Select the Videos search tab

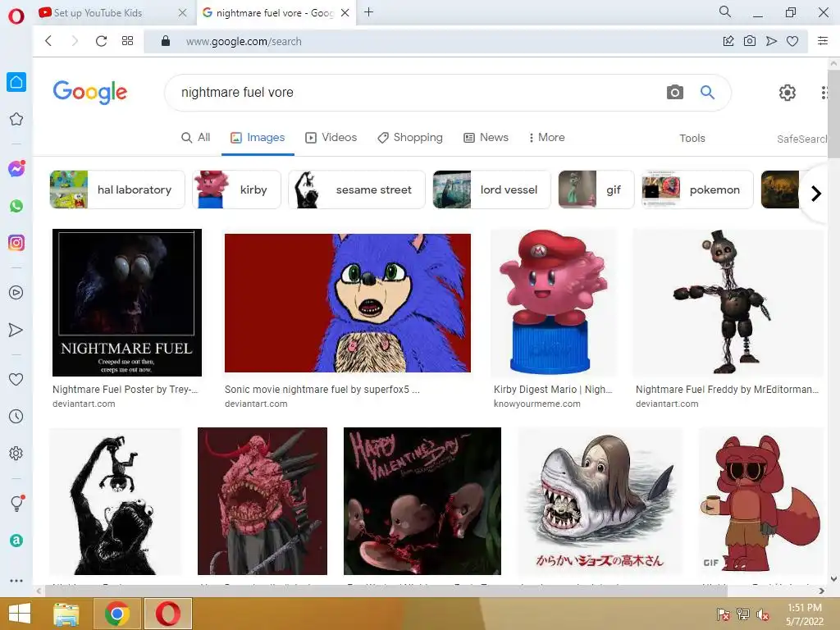(x=331, y=138)
